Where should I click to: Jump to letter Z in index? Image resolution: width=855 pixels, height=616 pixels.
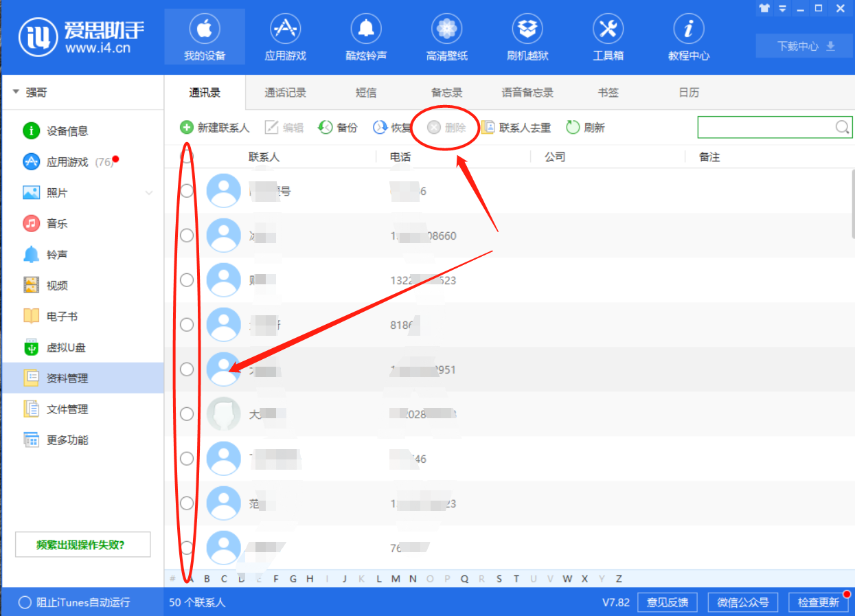[619, 579]
